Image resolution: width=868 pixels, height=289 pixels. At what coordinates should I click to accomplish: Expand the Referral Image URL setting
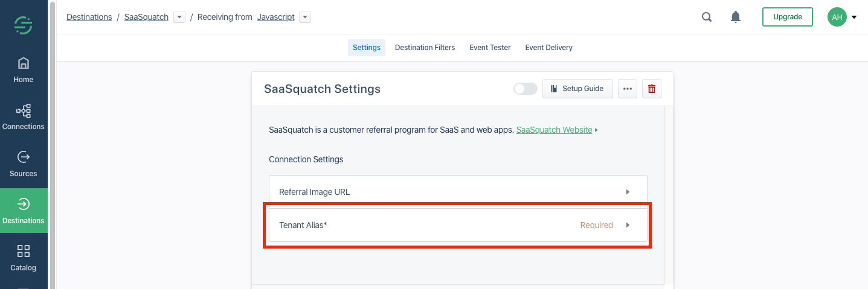click(458, 192)
